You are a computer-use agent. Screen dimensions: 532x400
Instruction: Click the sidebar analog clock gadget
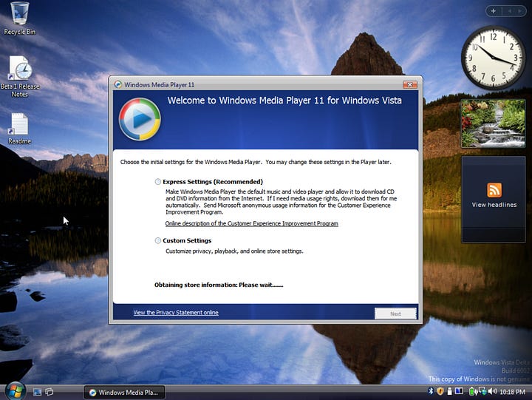point(493,58)
